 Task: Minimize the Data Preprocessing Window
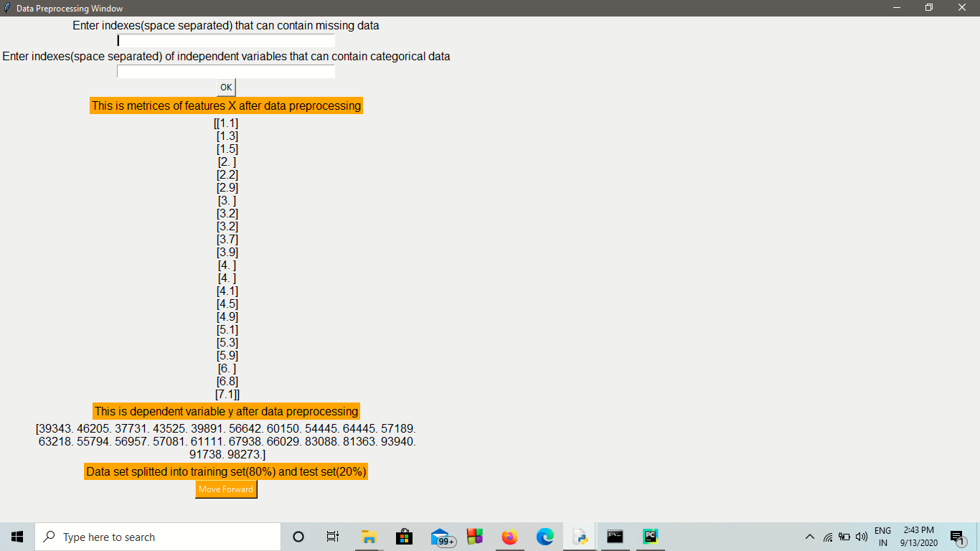pos(896,8)
